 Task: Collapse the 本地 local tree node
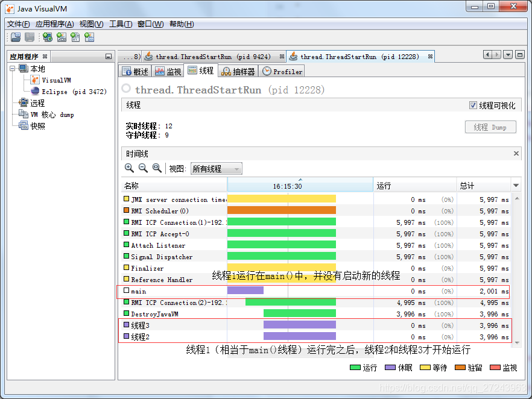tap(13, 69)
